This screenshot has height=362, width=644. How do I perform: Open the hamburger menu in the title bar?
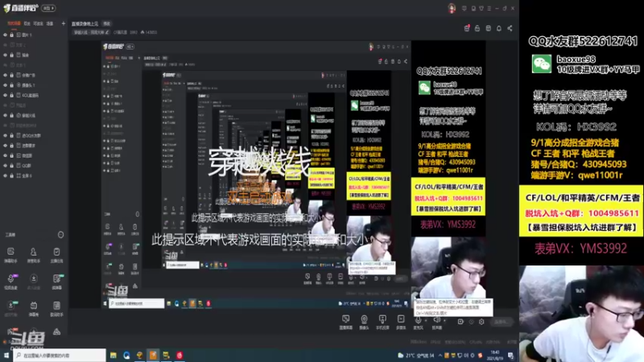click(x=489, y=8)
